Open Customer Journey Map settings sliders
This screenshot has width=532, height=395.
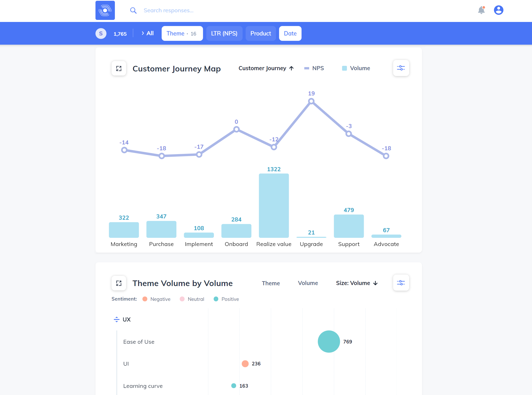pos(401,68)
